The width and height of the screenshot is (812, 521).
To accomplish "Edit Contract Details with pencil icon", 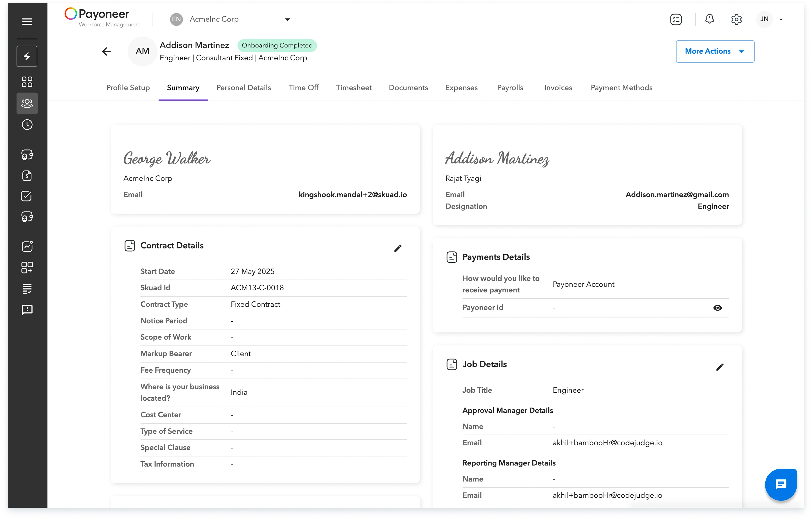I will [x=398, y=248].
